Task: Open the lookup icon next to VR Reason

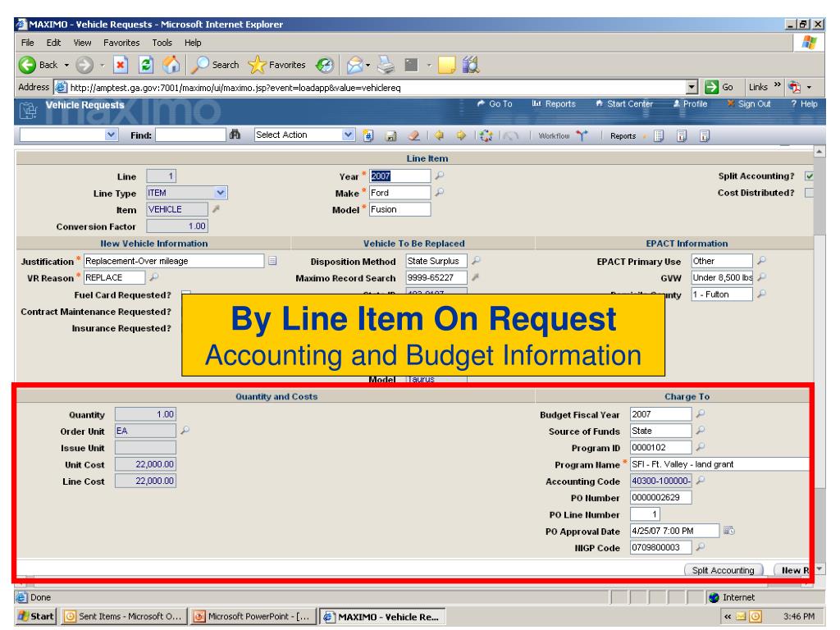Action: (153, 277)
